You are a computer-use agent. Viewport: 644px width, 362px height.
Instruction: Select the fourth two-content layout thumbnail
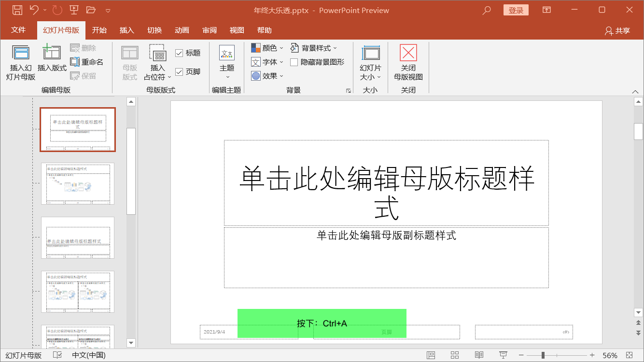click(78, 292)
